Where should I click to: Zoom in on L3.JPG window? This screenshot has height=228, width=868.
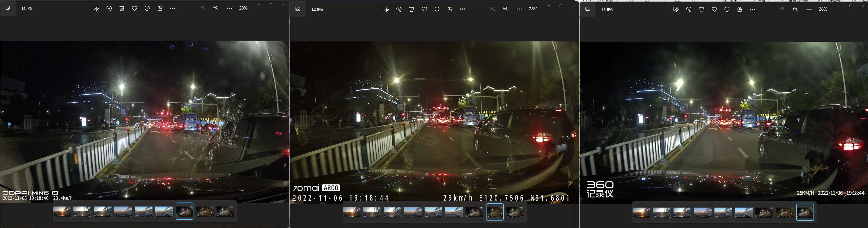point(795,10)
